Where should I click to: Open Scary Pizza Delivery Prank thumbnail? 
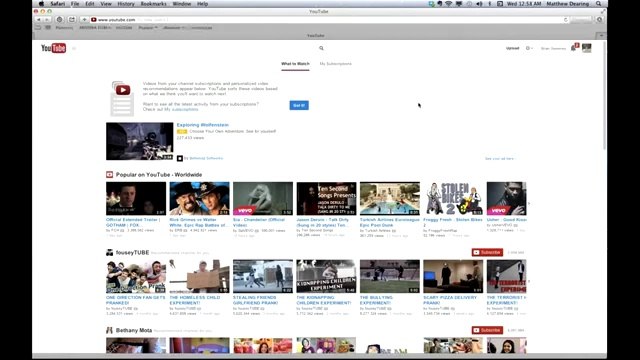coord(453,276)
